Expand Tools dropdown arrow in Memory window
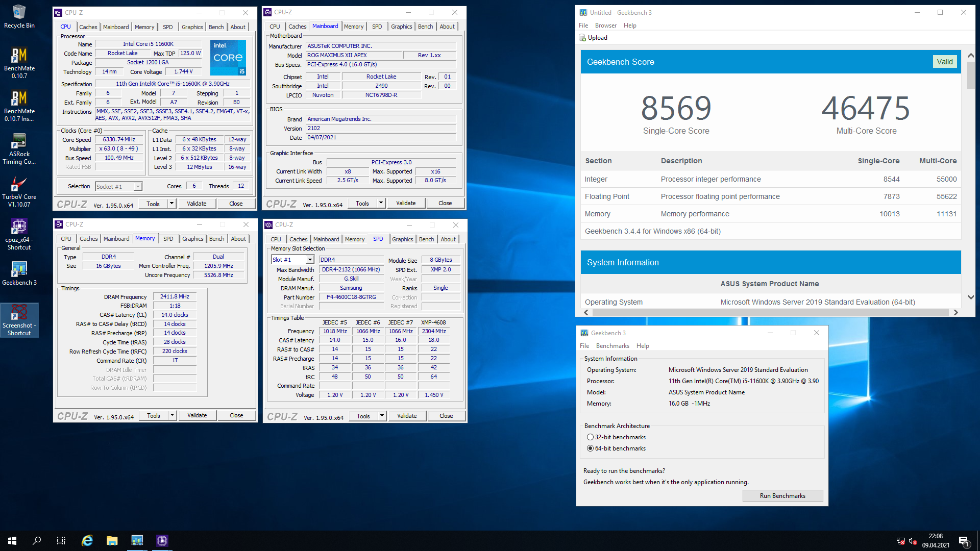980x551 pixels. point(173,415)
